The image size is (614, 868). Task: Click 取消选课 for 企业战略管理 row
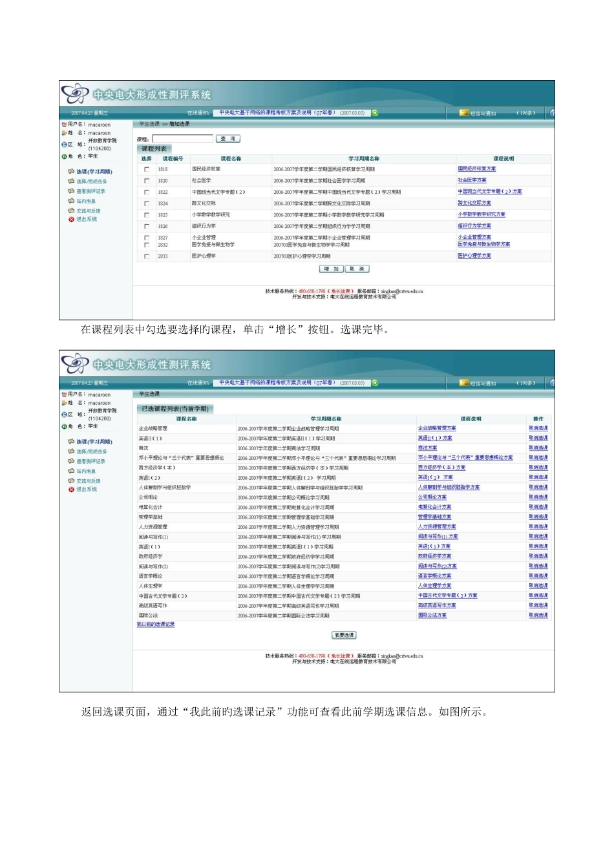click(x=538, y=429)
